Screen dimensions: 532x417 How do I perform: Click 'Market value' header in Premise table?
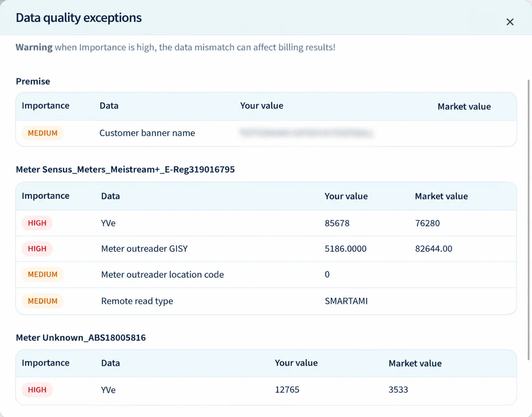pyautogui.click(x=464, y=106)
